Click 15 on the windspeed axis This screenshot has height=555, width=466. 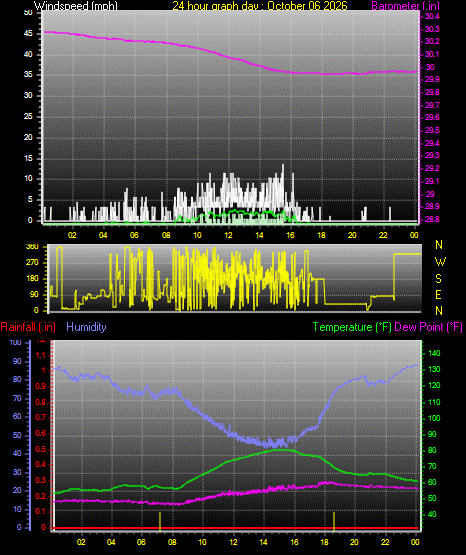click(28, 158)
